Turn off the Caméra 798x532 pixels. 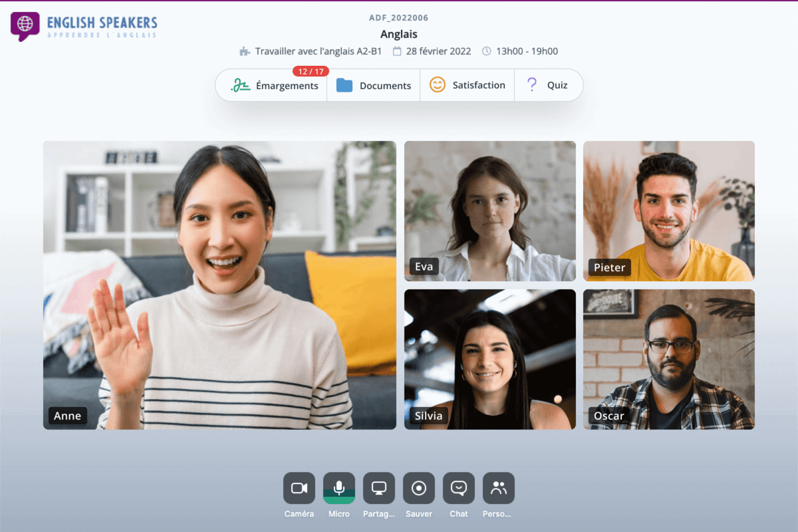click(x=299, y=487)
